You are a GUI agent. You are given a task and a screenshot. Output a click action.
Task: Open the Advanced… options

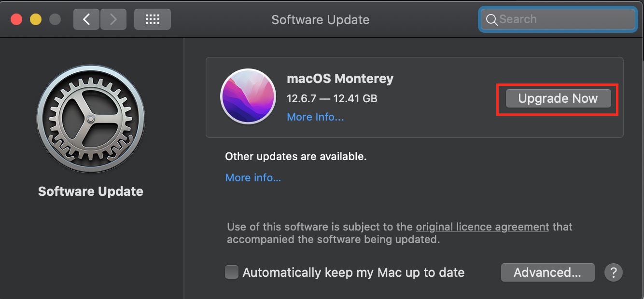547,272
